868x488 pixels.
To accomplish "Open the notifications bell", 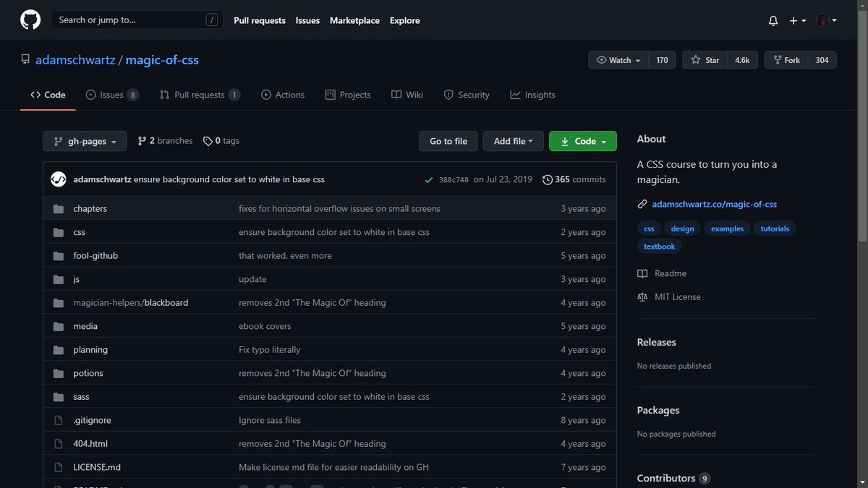I will [x=773, y=21].
